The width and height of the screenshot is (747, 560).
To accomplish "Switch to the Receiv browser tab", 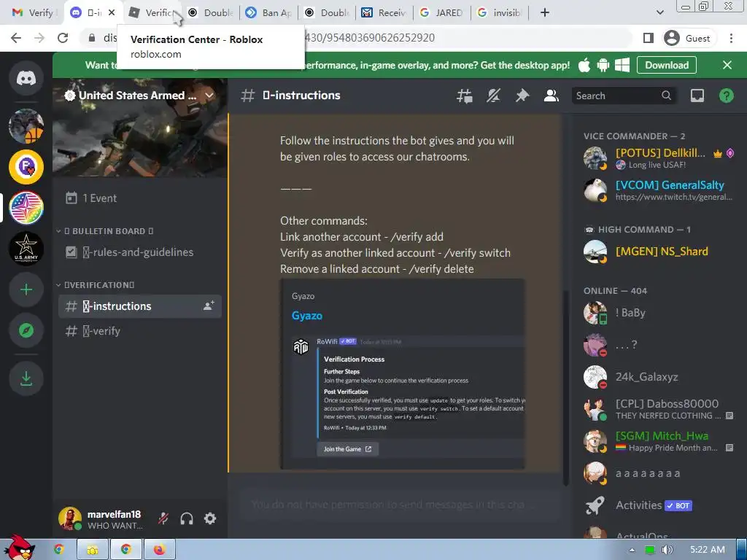I will click(x=384, y=13).
